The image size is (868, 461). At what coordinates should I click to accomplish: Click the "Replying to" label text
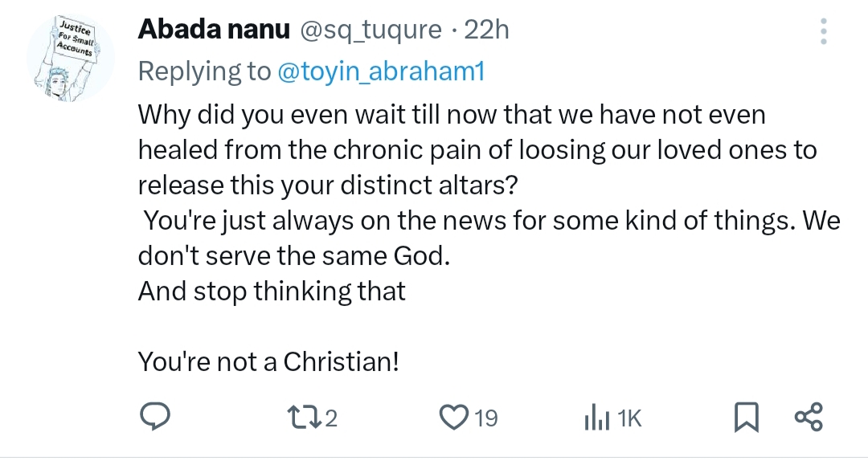pyautogui.click(x=204, y=71)
